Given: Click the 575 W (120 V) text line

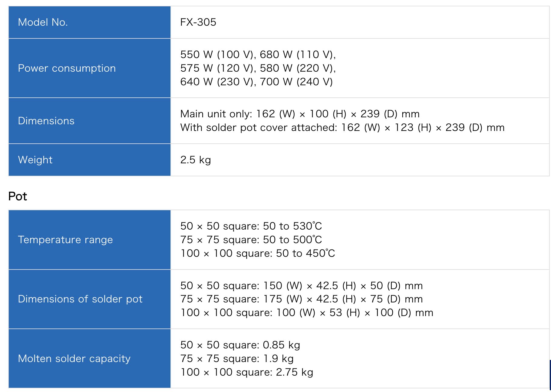Looking at the screenshot, I should 258,68.
